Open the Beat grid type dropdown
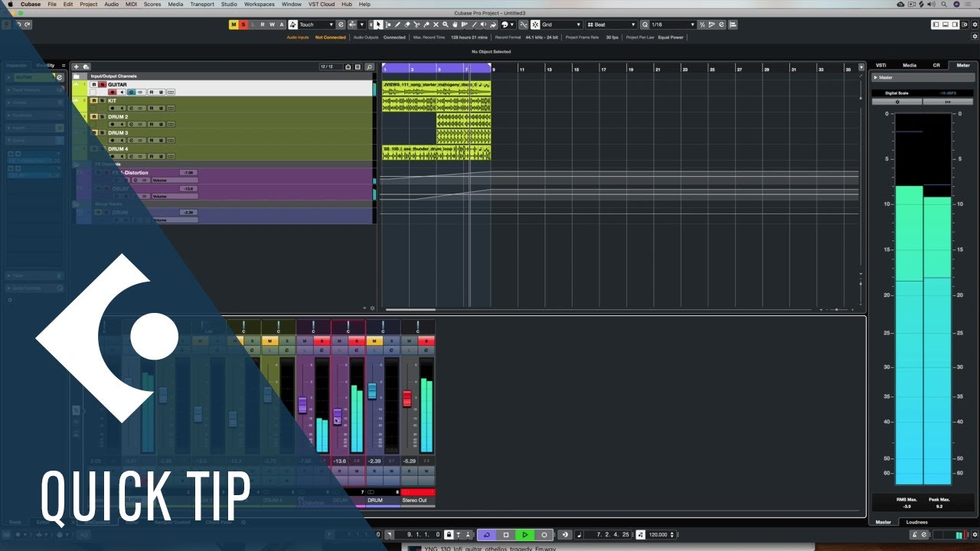 (610, 24)
